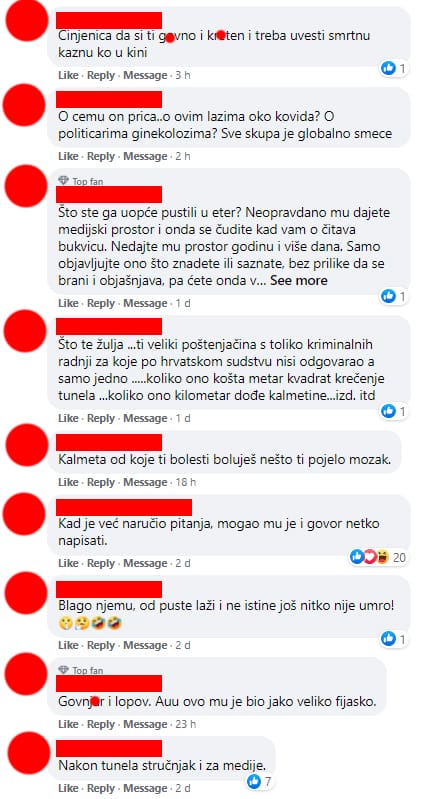Message the author of the Što te žulja comment
Screen dimensions: 443x799
click(145, 418)
